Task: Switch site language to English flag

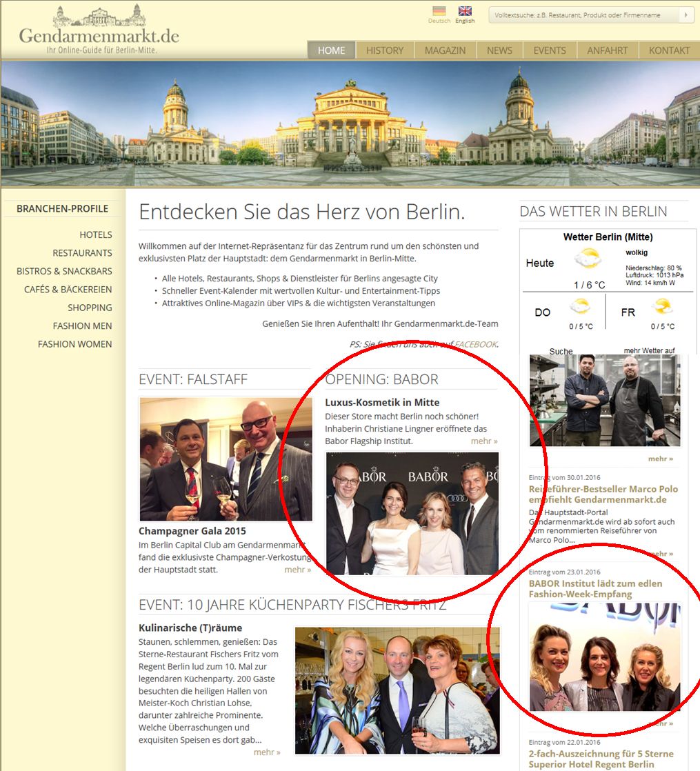Action: tap(465, 11)
